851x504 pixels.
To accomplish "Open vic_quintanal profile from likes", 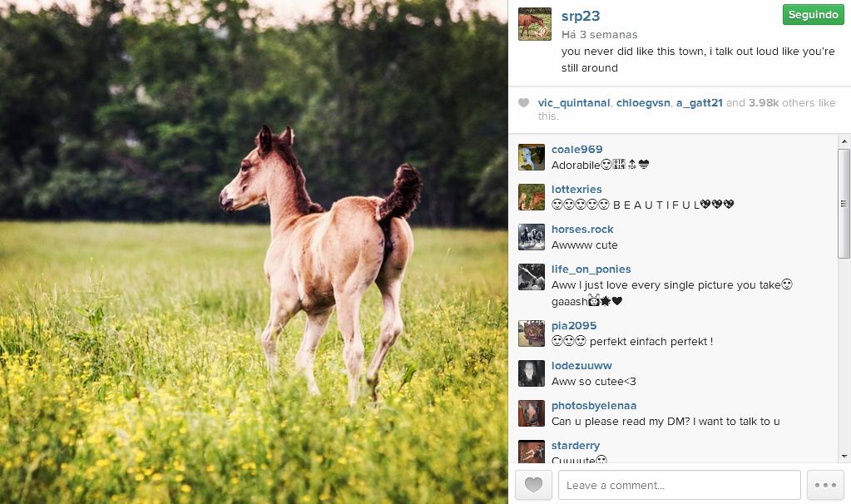I will pos(574,102).
